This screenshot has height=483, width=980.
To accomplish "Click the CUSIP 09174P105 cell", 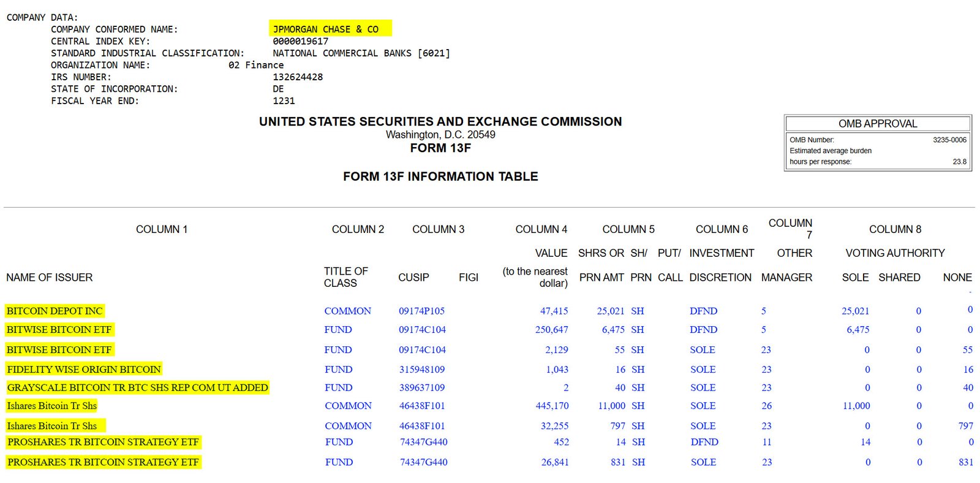I will tap(421, 311).
